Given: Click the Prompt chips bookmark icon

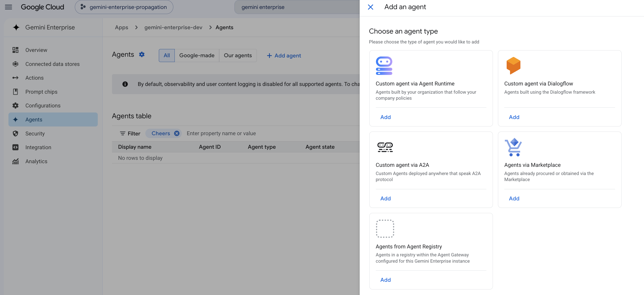Looking at the screenshot, I should 15,92.
